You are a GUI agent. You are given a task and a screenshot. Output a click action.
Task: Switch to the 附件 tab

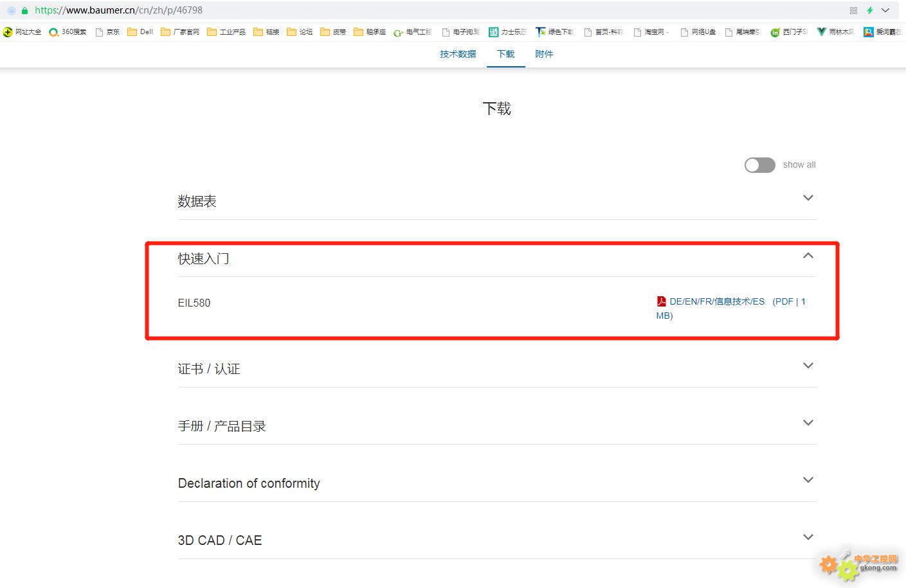544,54
